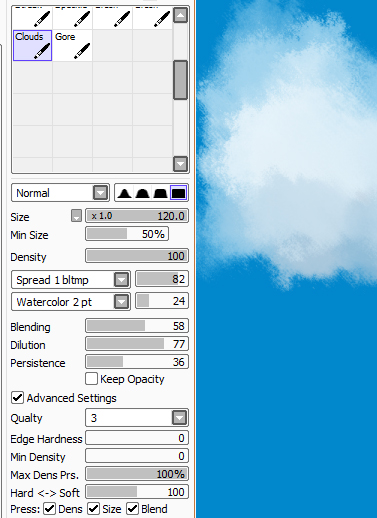Choose the solid square brush edge shape

(179, 193)
